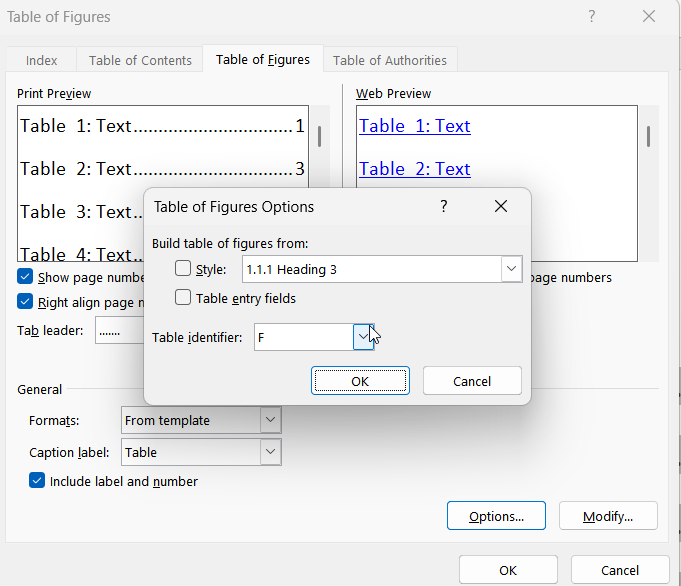Open help in Table of Figures Options dialog
681x586 pixels.
(x=443, y=206)
